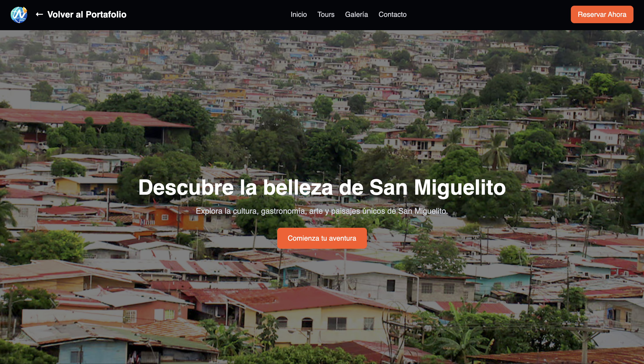The width and height of the screenshot is (644, 364).
Task: Click the circular PTY logo icon
Action: 19,14
